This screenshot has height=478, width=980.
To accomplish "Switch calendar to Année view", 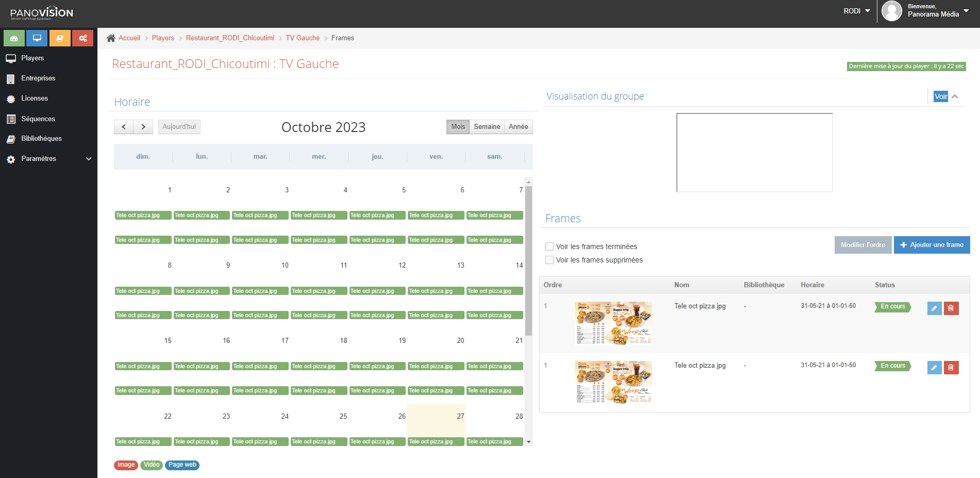I will (518, 127).
